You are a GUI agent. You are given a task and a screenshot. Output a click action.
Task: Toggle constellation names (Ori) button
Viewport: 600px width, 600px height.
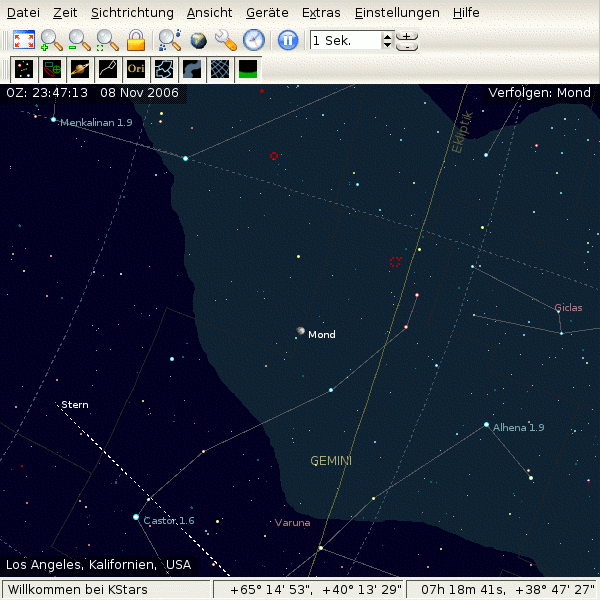pyautogui.click(x=136, y=69)
